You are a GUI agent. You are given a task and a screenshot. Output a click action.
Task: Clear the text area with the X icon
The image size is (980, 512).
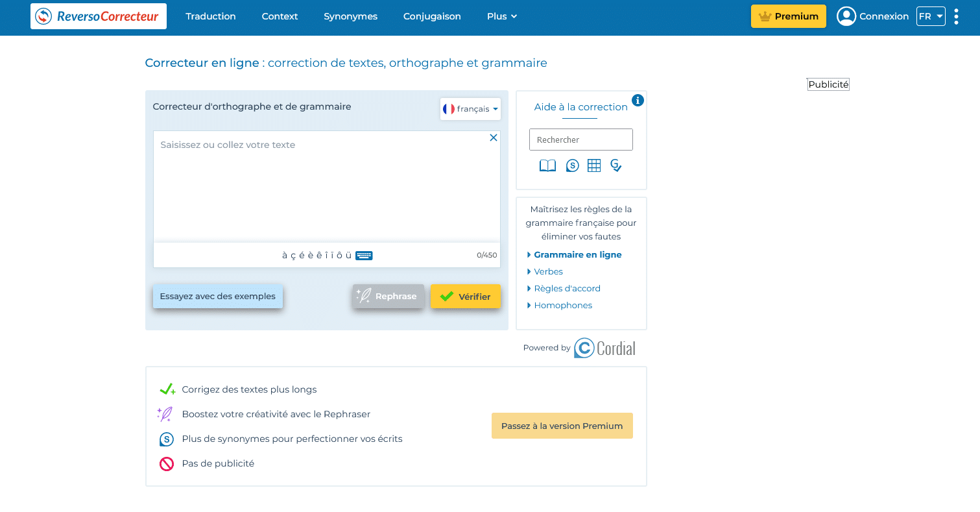coord(494,138)
